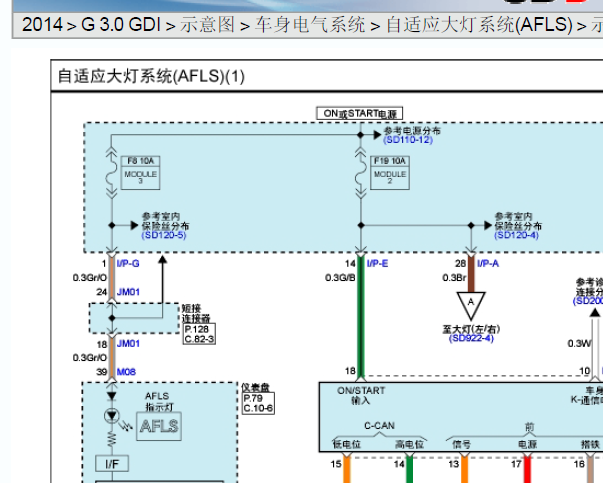603x483 pixels.
Task: Select the ON/START 输入 module terminal label
Action: tap(361, 395)
